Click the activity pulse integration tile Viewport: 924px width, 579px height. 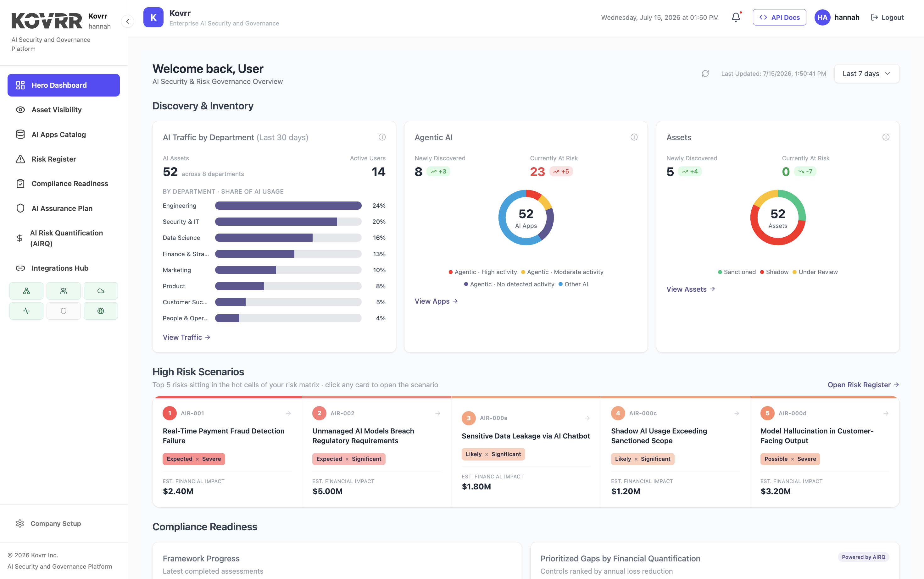coord(26,311)
